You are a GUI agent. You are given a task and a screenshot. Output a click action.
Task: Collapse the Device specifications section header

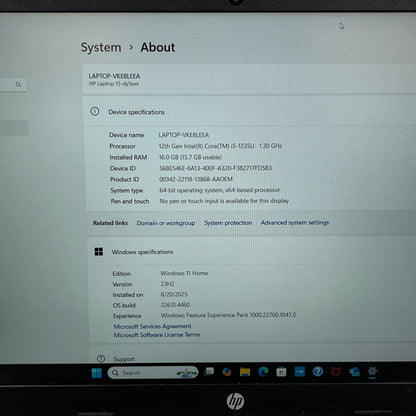(249, 112)
